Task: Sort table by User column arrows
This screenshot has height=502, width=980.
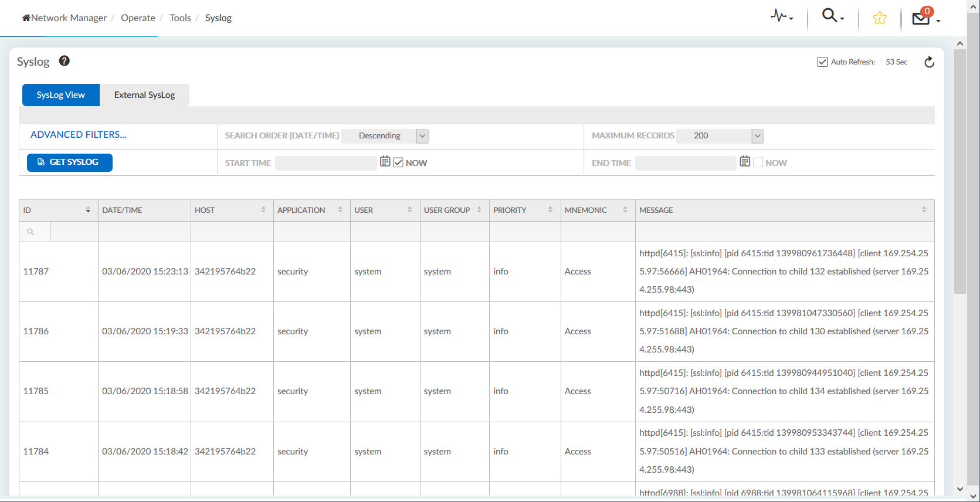Action: click(x=410, y=210)
